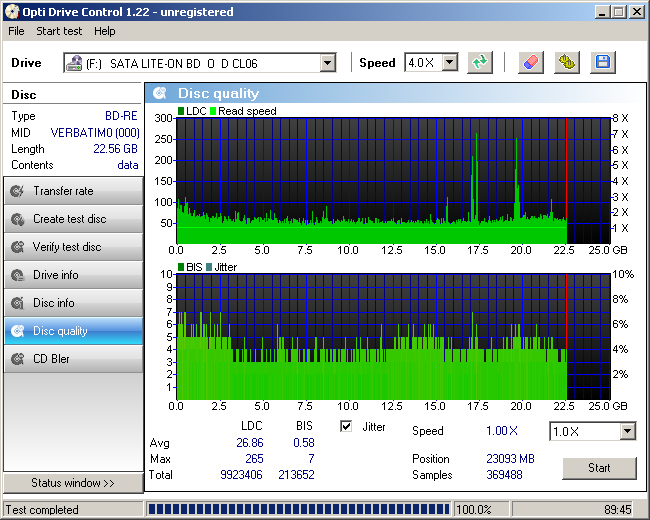Viewport: 650px width, 520px height.
Task: Click the erase disc icon
Action: tap(531, 63)
